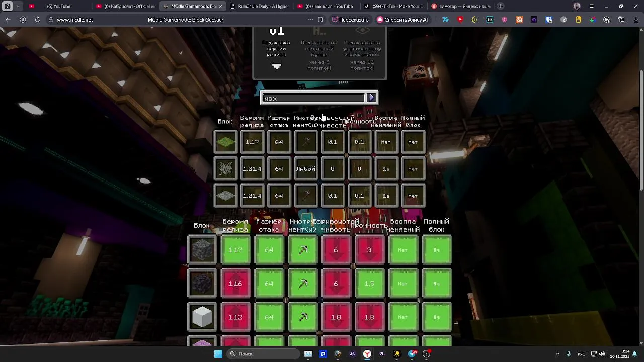Select the pale carpet block suggestion
The image size is (644, 362).
point(225,196)
